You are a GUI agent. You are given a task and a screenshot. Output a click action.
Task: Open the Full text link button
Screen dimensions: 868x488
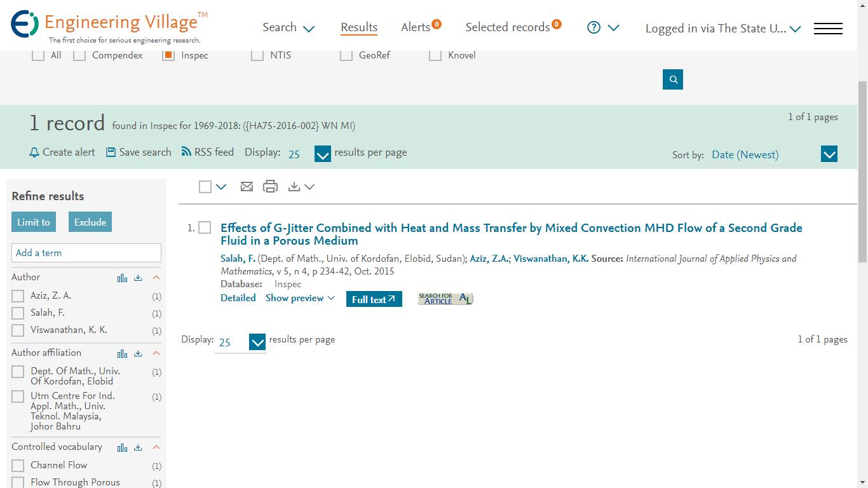tap(374, 299)
